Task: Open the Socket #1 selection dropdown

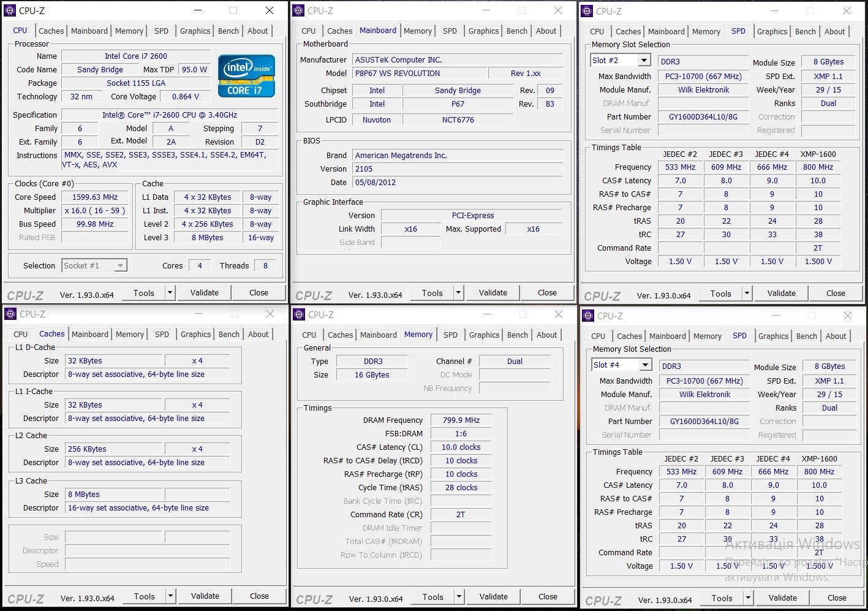Action: [121, 265]
